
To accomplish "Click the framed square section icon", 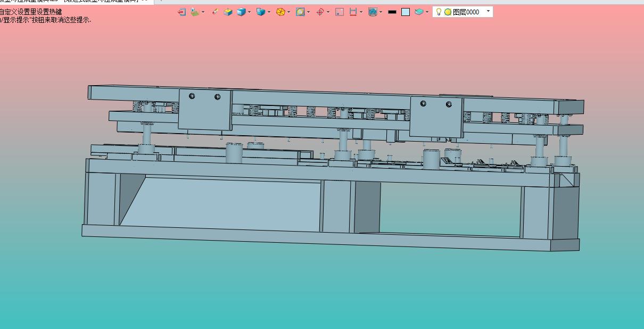I will (300, 12).
